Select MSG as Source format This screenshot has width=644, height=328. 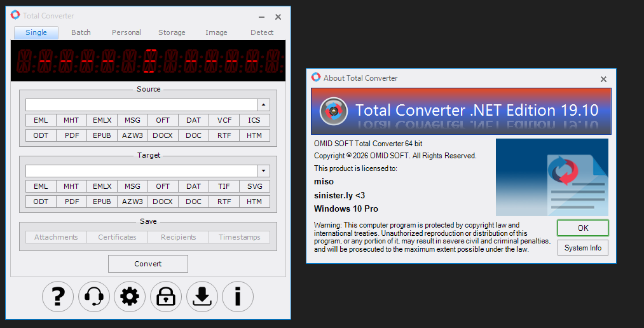point(132,120)
